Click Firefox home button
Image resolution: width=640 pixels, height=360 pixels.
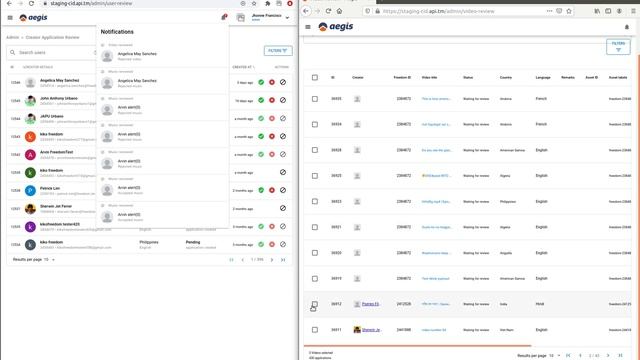point(339,11)
